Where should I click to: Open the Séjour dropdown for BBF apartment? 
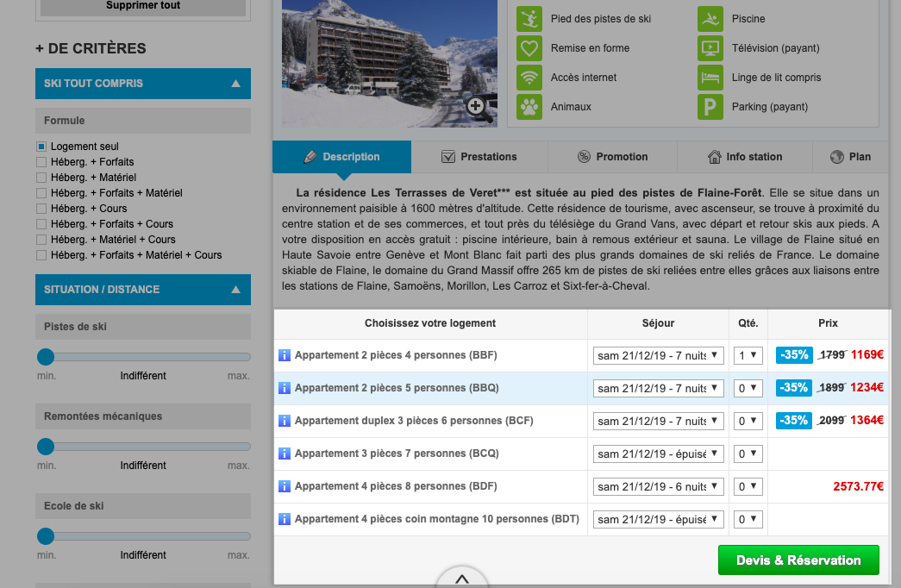click(x=658, y=356)
